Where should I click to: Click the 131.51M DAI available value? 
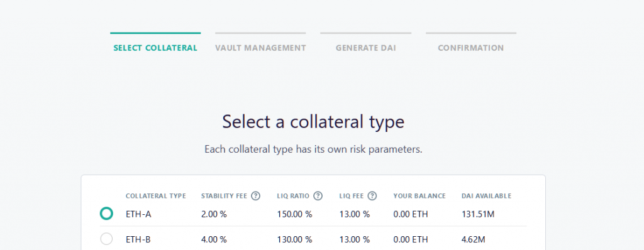pyautogui.click(x=478, y=214)
